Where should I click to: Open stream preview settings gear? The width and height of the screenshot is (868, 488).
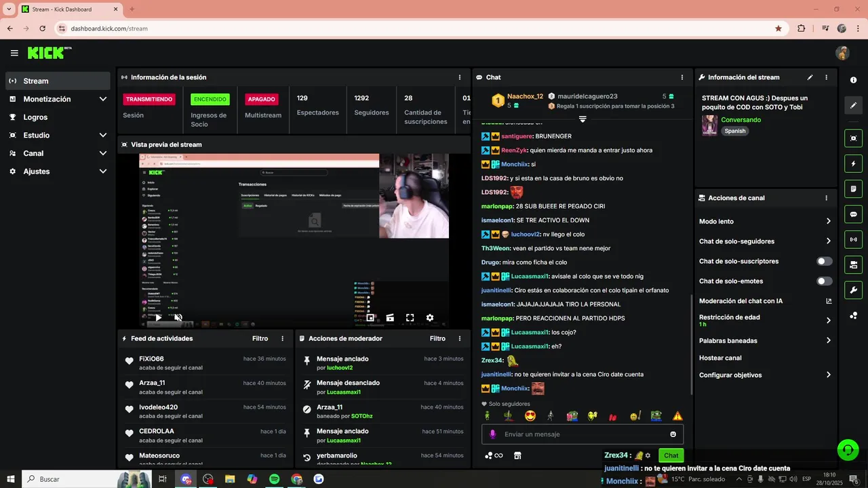tap(429, 317)
